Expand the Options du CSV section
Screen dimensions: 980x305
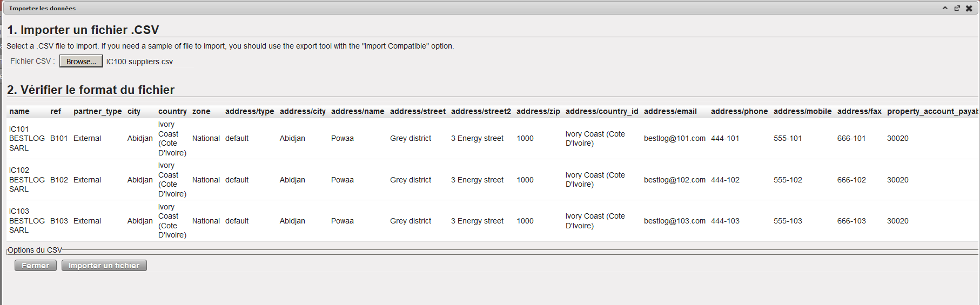35,250
